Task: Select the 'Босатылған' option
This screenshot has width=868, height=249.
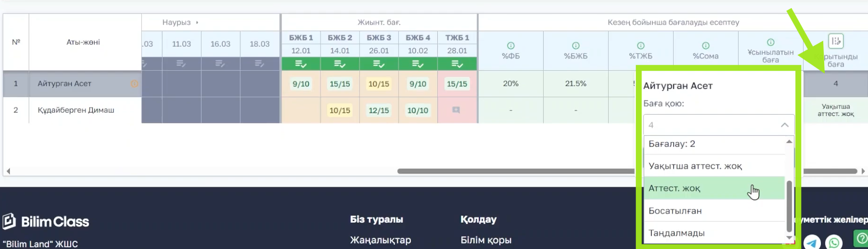Action: [x=675, y=211]
